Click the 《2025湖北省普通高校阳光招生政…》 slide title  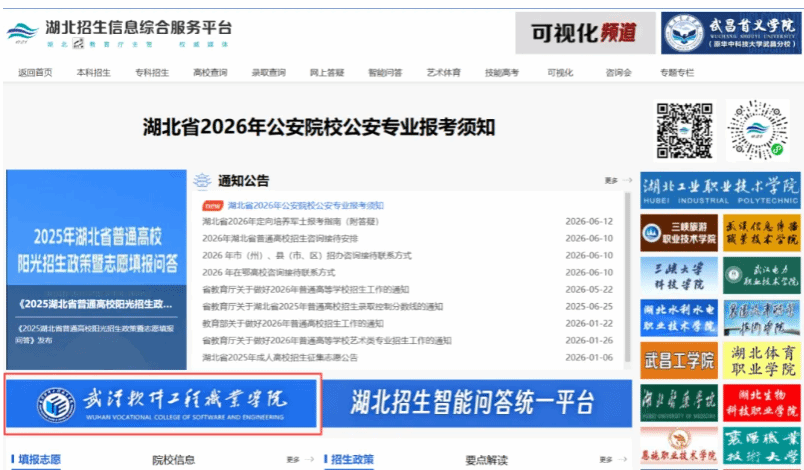95,304
